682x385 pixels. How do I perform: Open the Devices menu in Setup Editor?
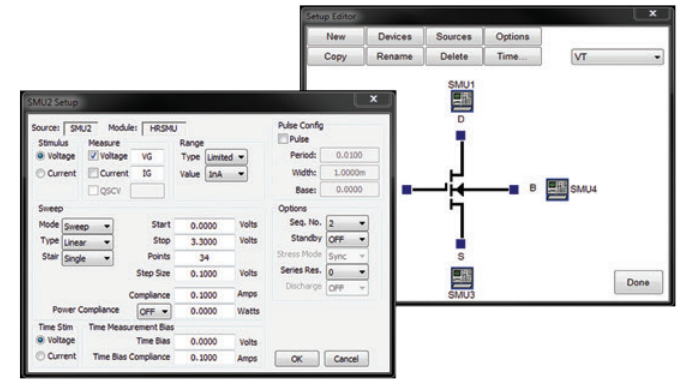coord(395,37)
